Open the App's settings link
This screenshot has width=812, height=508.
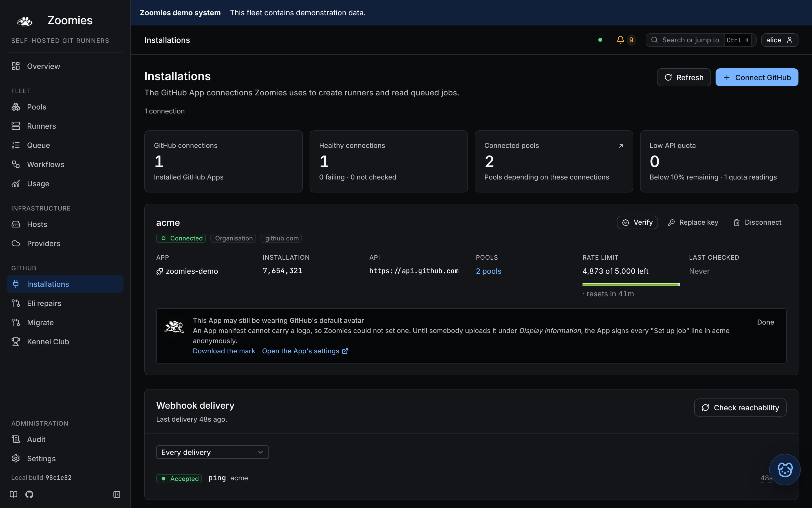pos(305,351)
